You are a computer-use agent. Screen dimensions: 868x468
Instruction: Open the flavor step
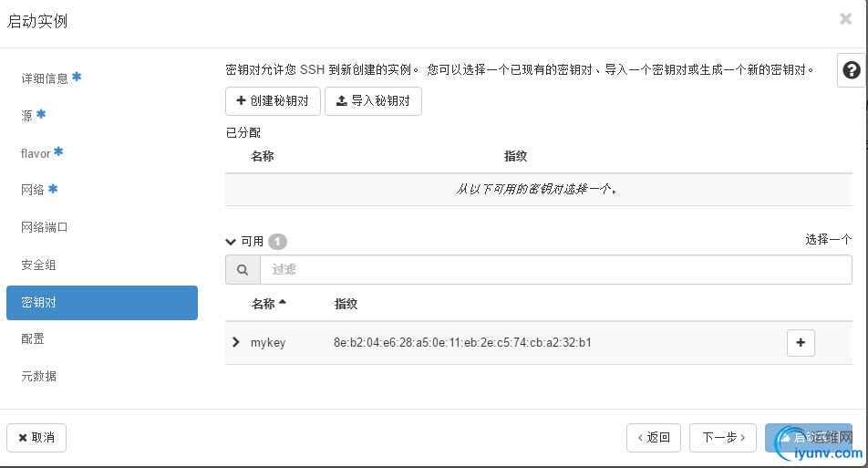pos(42,153)
